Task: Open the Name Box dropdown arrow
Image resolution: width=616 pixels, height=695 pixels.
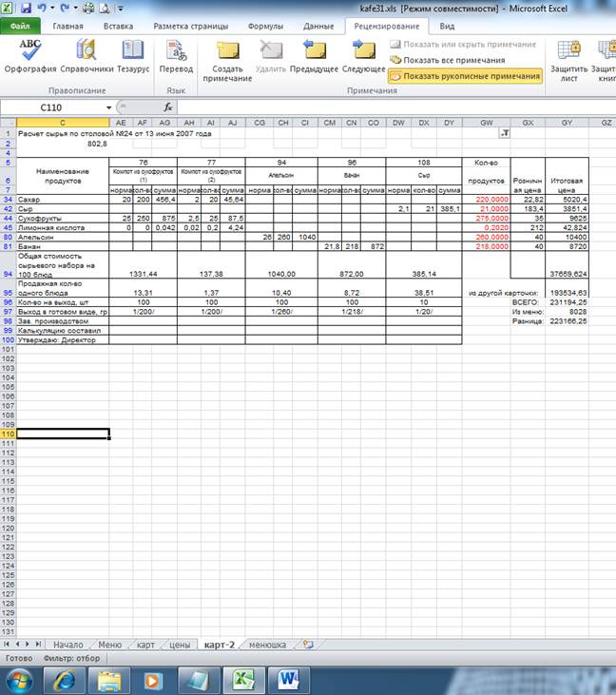Action: click(108, 107)
